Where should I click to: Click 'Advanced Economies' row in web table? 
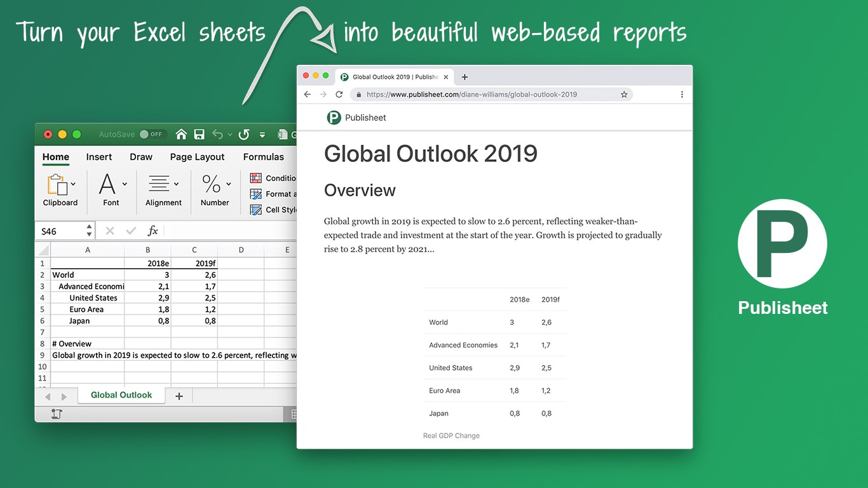(x=494, y=345)
